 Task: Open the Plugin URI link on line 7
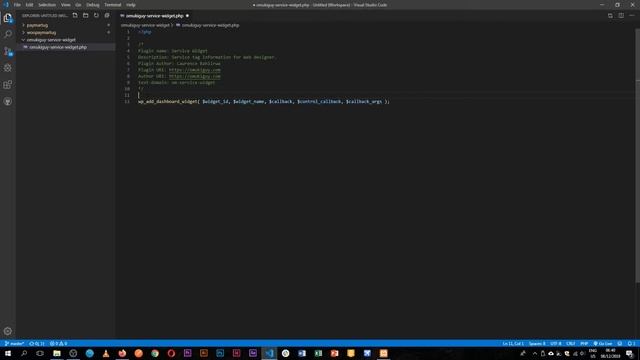point(195,70)
